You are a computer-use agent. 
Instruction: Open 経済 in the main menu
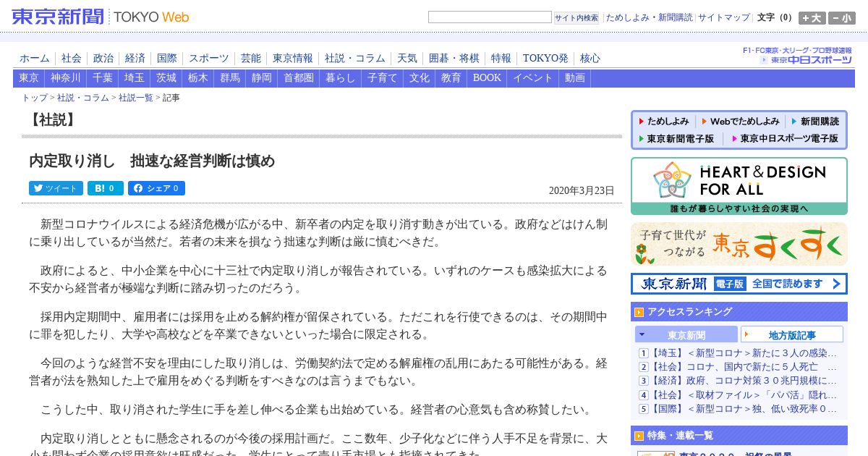point(135,59)
